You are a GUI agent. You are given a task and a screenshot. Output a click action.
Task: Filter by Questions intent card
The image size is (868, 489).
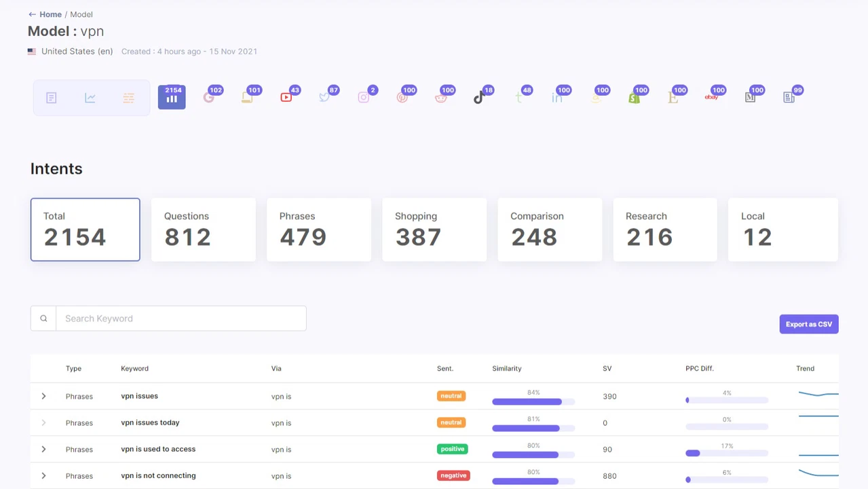pos(204,230)
